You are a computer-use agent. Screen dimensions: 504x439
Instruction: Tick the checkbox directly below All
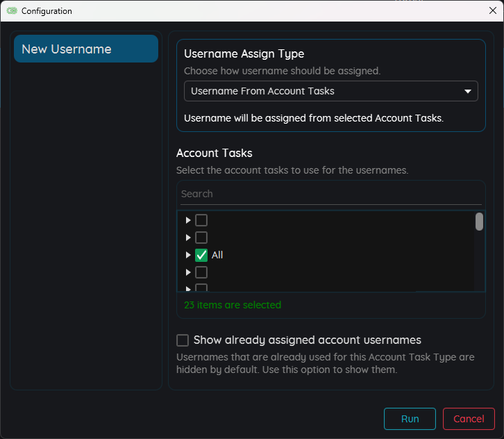tap(201, 272)
